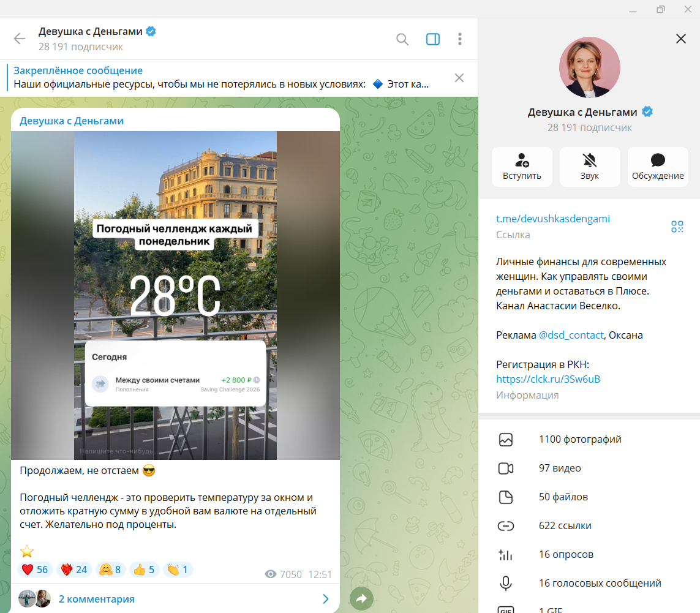Viewport: 700px width, 613px height.
Task: React with the clapping hands 1
Action: click(x=178, y=570)
